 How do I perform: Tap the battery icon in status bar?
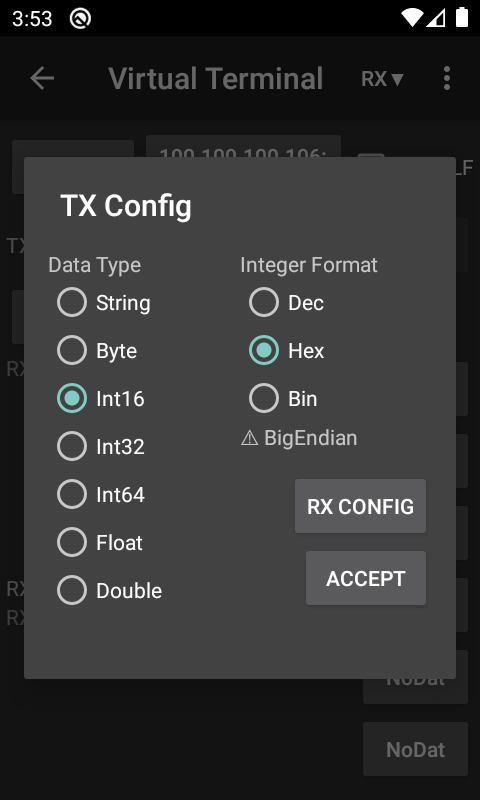pyautogui.click(x=462, y=17)
